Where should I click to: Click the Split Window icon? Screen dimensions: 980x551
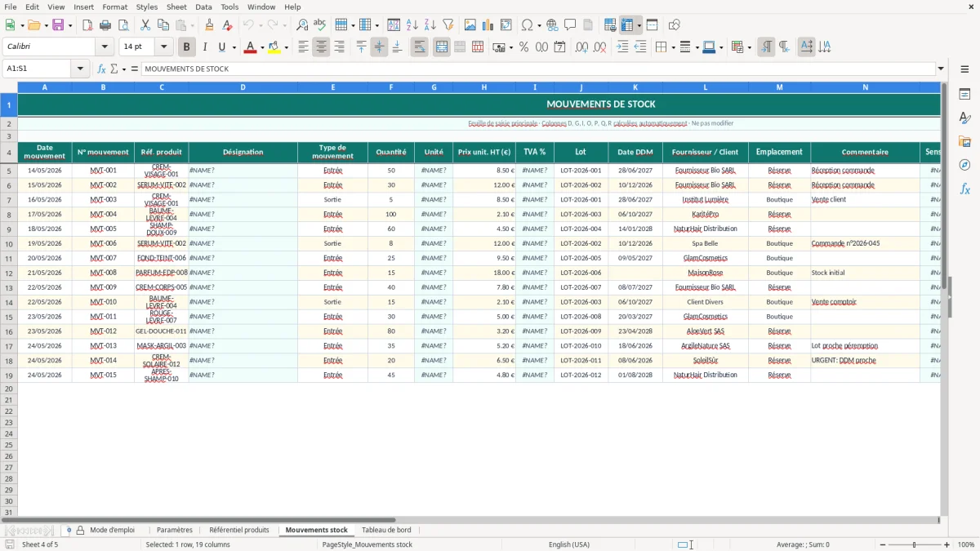653,25
